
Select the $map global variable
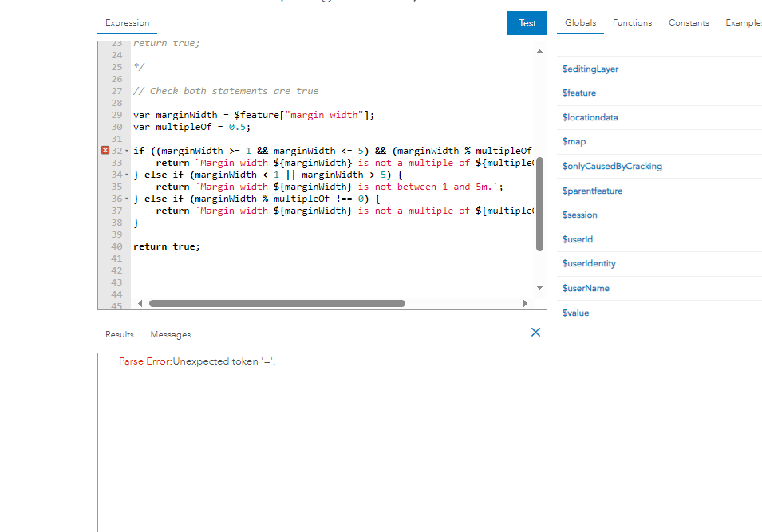pyautogui.click(x=575, y=141)
